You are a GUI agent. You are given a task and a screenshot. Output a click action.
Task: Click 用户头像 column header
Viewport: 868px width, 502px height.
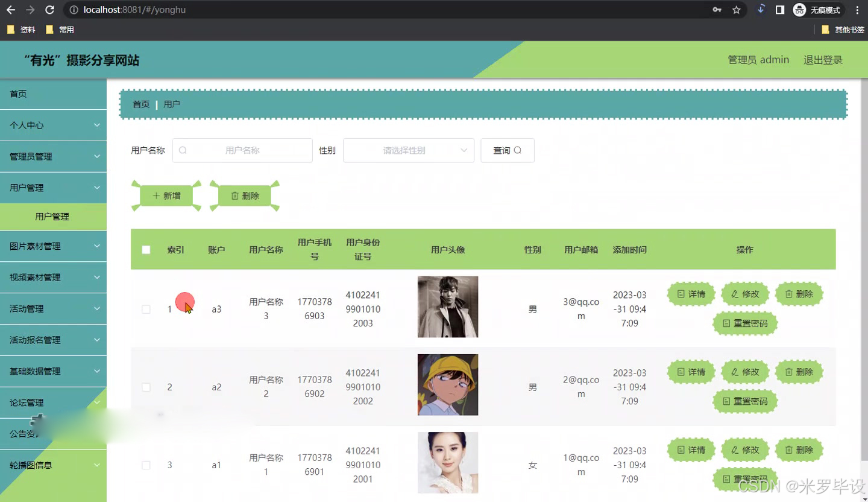pyautogui.click(x=448, y=250)
